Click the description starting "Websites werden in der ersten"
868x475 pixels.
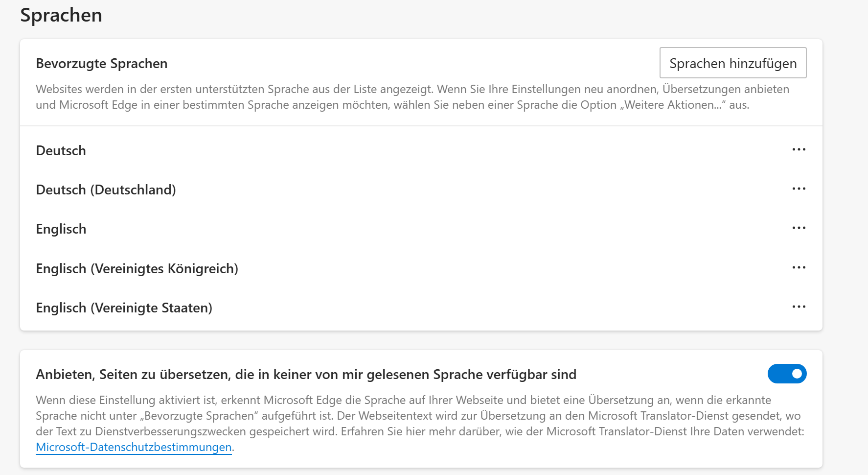tap(412, 90)
